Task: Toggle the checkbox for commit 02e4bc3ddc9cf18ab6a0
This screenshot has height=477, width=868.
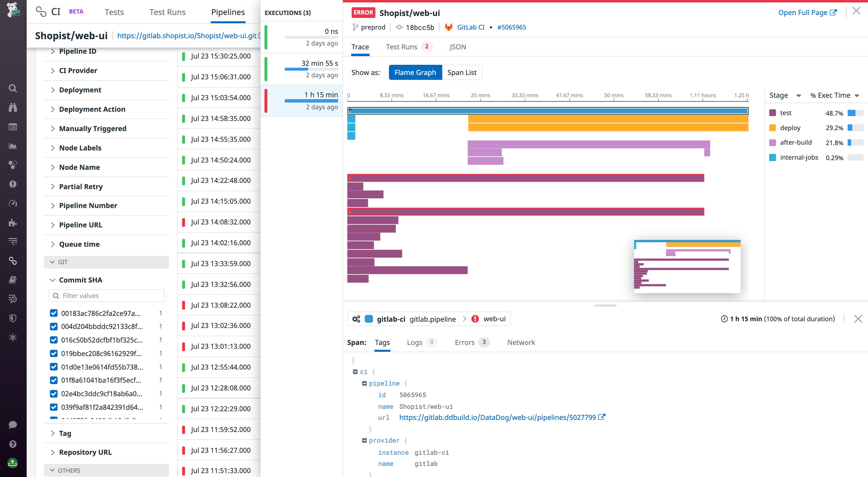Action: tap(54, 393)
